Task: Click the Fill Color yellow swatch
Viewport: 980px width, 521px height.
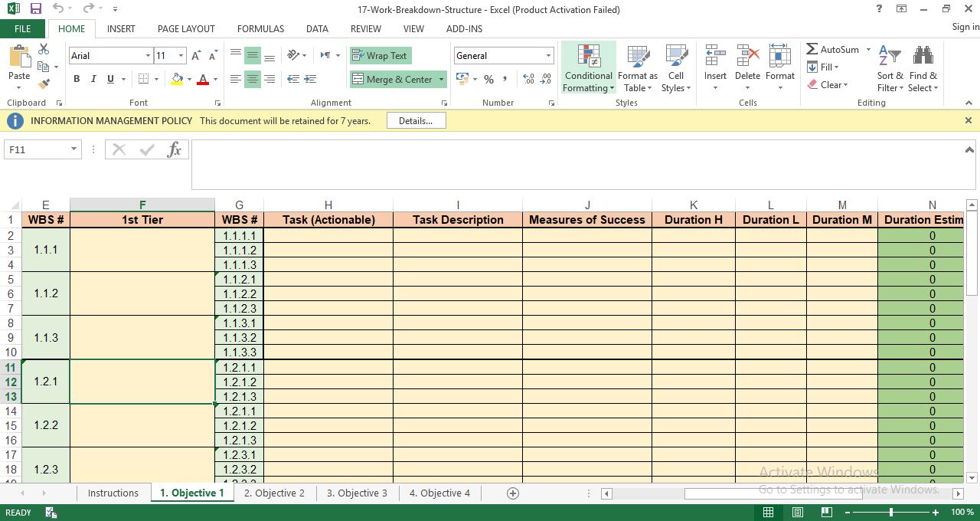Action: (177, 79)
